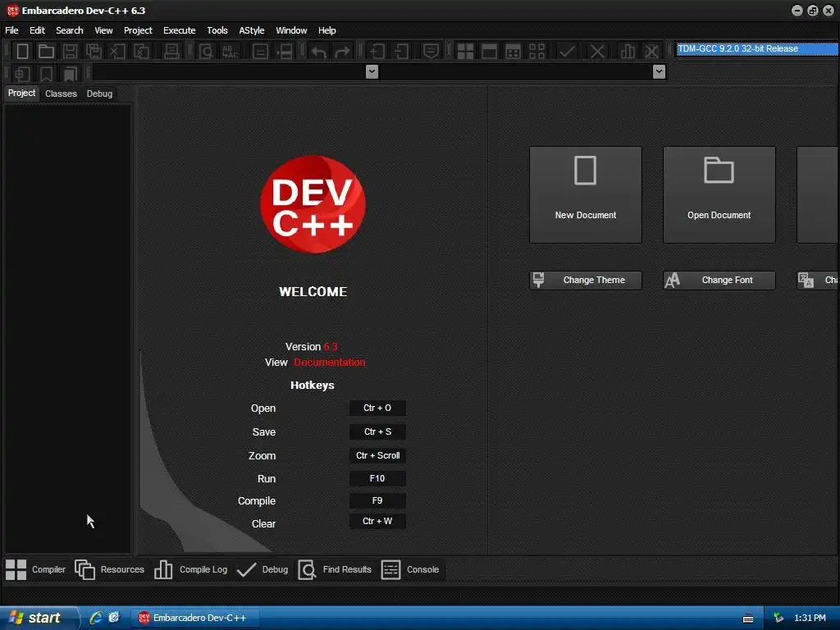Open the TDM-GCC 9.2.0 compiler selector
The image size is (840, 630).
tap(756, 48)
